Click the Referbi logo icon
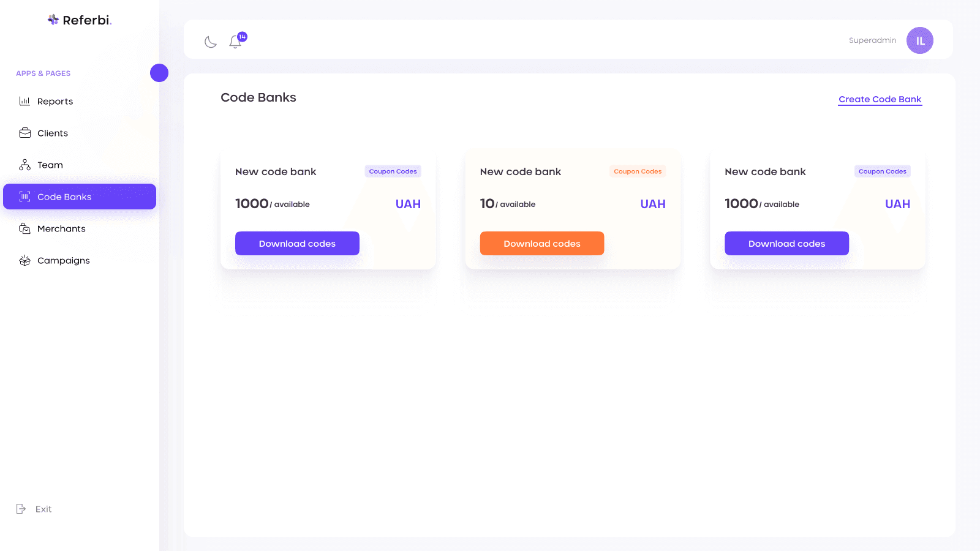This screenshot has height=551, width=980. click(x=53, y=19)
